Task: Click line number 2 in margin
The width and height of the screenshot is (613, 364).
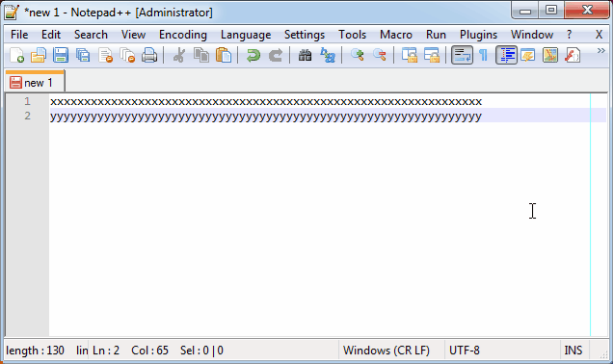Action: coord(27,116)
